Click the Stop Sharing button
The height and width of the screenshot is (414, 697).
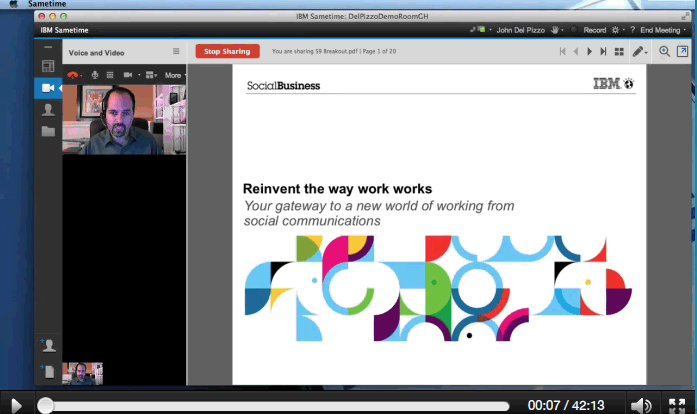pos(227,52)
